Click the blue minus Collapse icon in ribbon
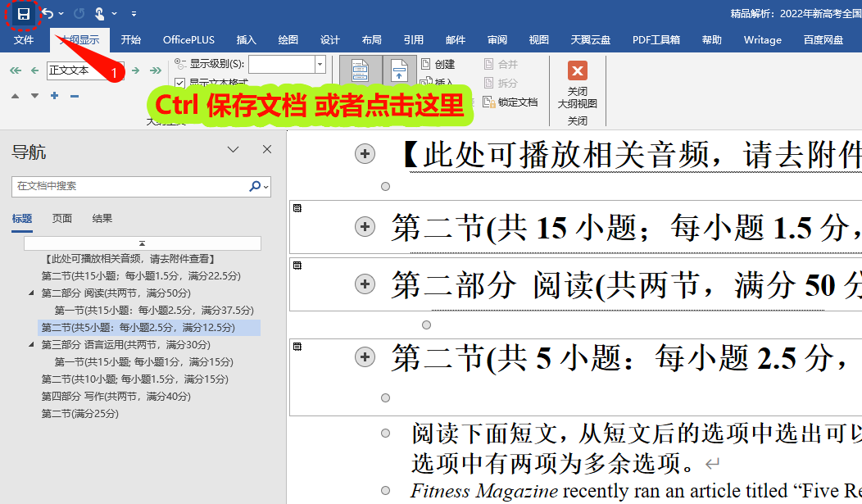The width and height of the screenshot is (862, 504). 75,96
